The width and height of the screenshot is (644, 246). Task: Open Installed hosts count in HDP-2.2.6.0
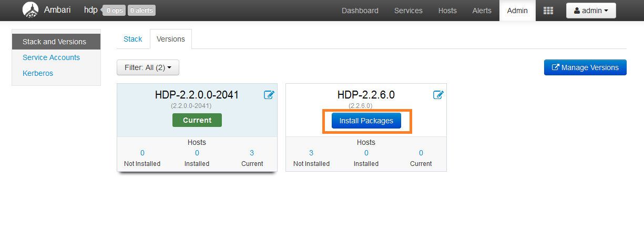click(x=366, y=153)
